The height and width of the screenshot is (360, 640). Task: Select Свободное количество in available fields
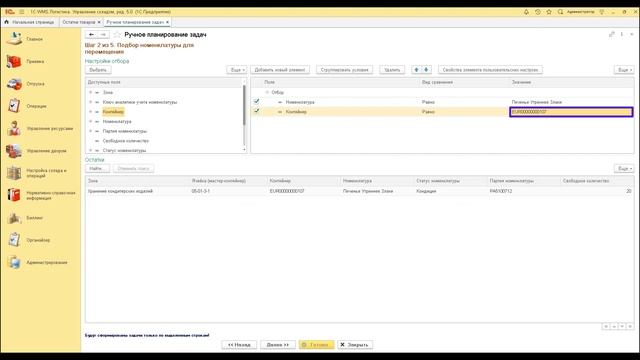[126, 141]
